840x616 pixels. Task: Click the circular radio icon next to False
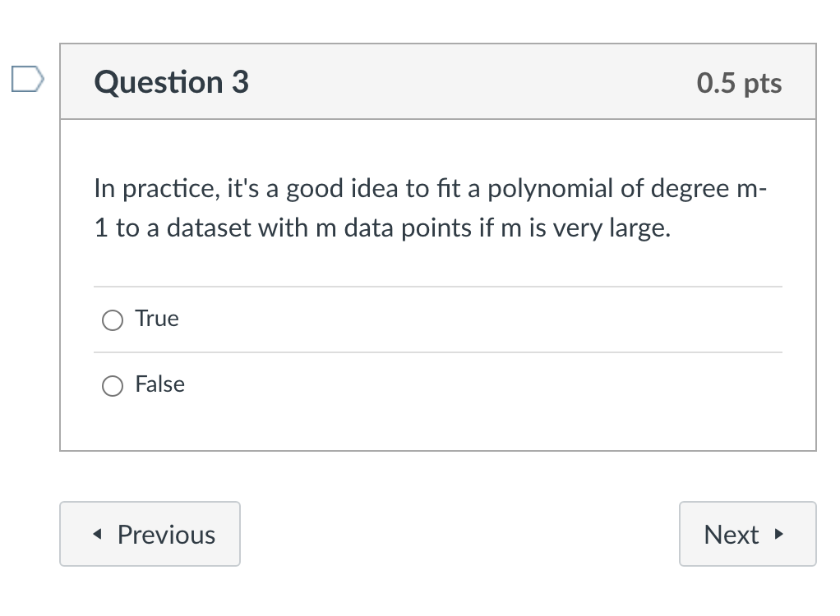click(113, 385)
